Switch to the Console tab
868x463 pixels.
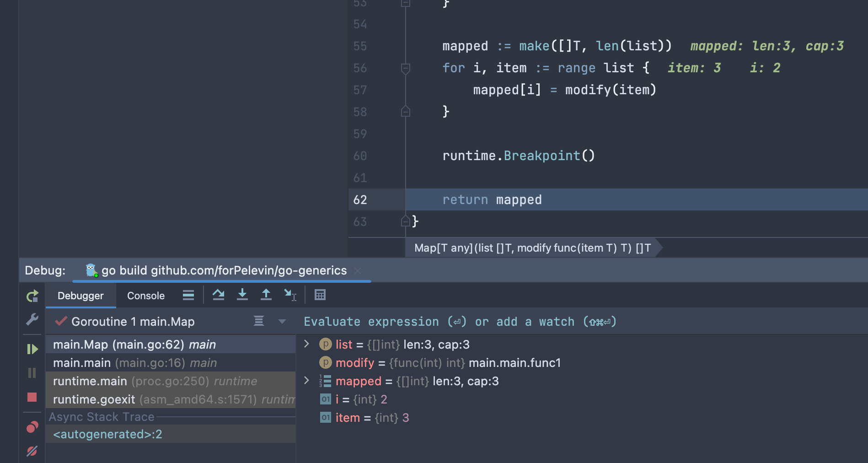[x=145, y=296]
